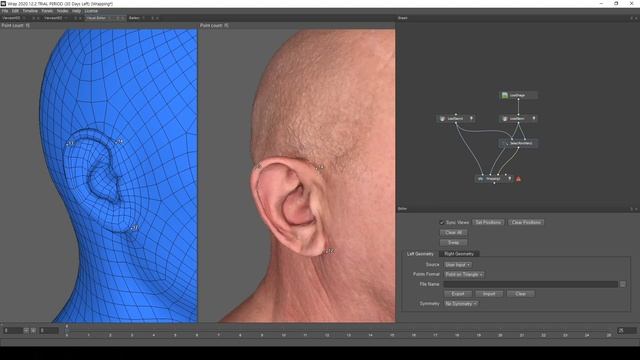640x360 pixels.
Task: Open the Nodes menu
Action: (x=62, y=11)
